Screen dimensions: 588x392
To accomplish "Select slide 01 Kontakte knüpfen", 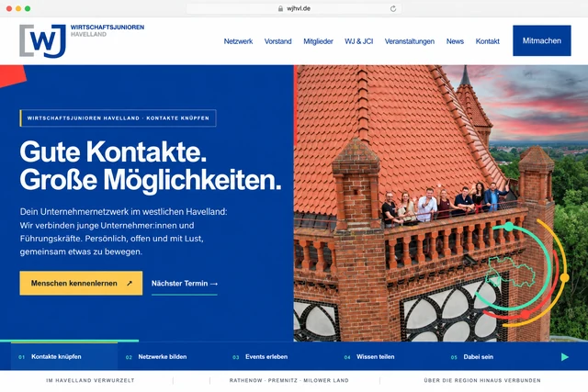I will 64,357.
